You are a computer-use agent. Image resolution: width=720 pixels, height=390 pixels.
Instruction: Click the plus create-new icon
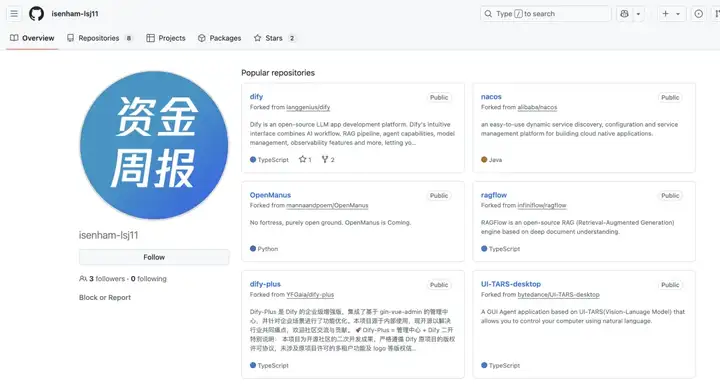[x=665, y=14]
